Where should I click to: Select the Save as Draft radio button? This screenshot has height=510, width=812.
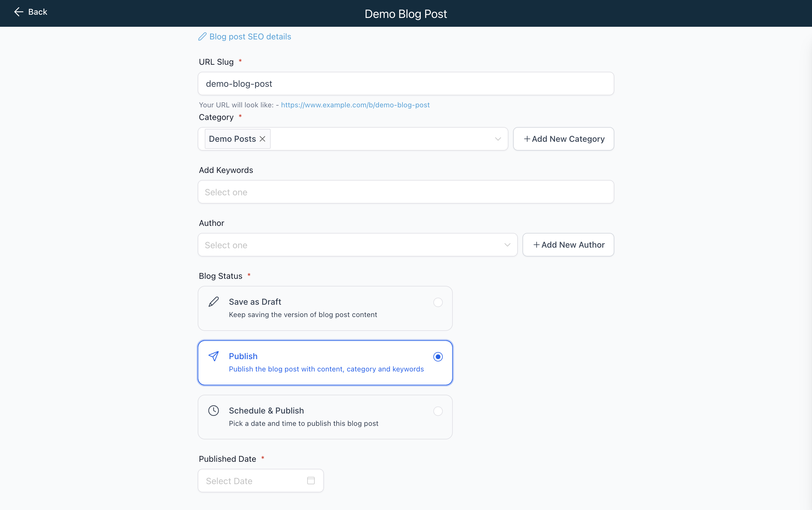coord(438,302)
